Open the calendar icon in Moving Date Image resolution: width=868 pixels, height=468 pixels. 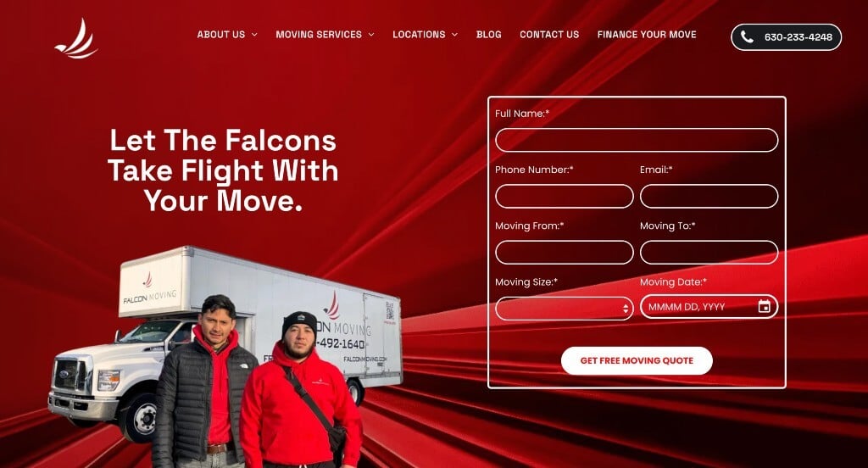click(764, 306)
